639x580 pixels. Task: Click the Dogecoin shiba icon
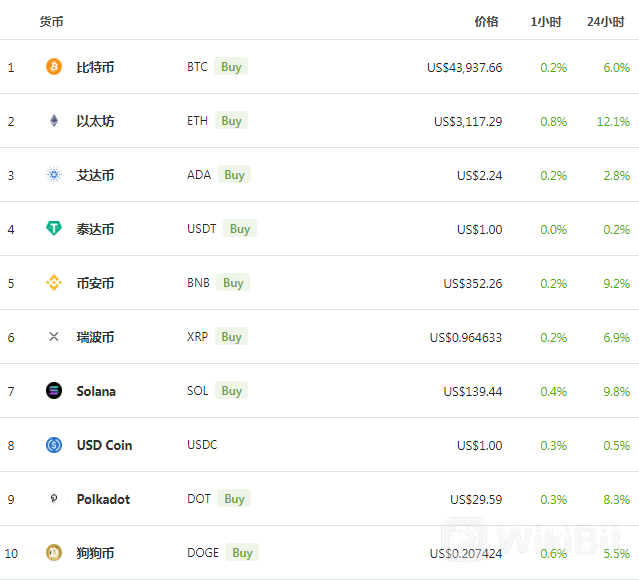54,553
